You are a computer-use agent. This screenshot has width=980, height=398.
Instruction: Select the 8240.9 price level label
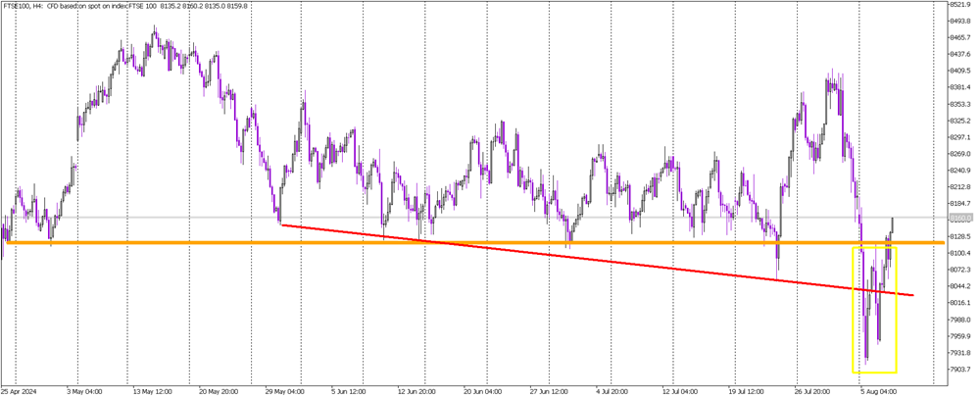tap(959, 171)
